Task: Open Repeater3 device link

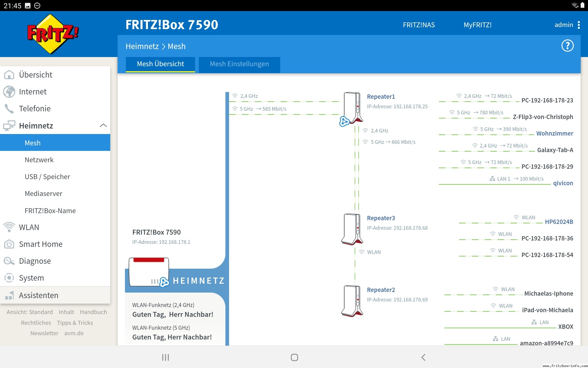Action: [x=381, y=218]
